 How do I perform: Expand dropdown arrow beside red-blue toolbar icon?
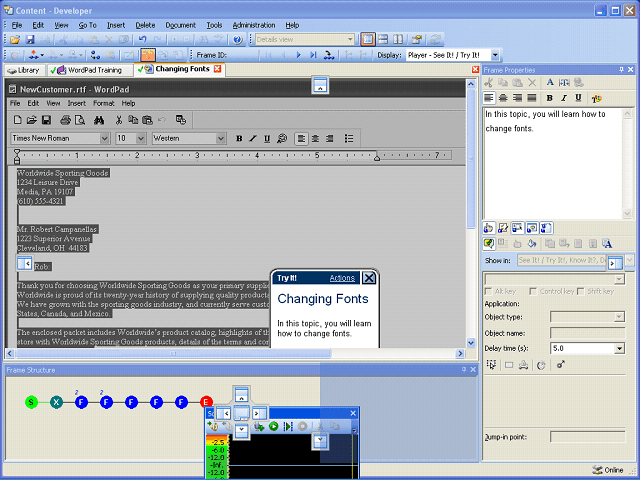[42, 55]
